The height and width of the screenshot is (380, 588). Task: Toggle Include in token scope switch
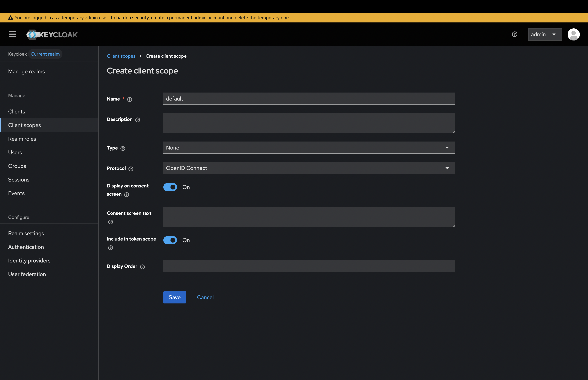170,240
